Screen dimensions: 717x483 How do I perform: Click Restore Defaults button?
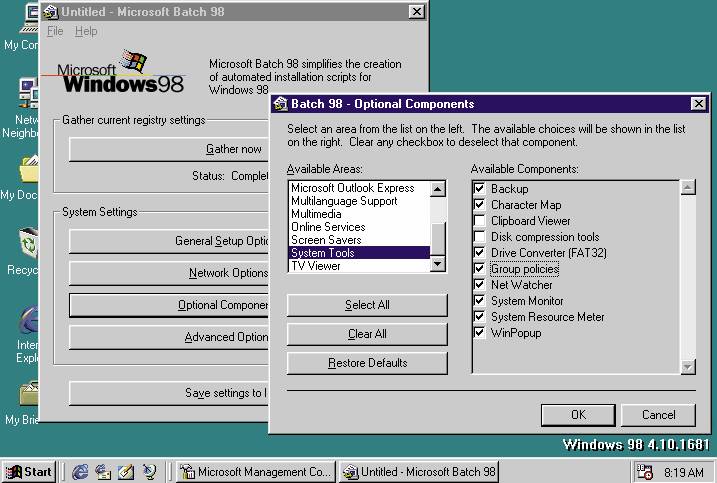pos(367,363)
